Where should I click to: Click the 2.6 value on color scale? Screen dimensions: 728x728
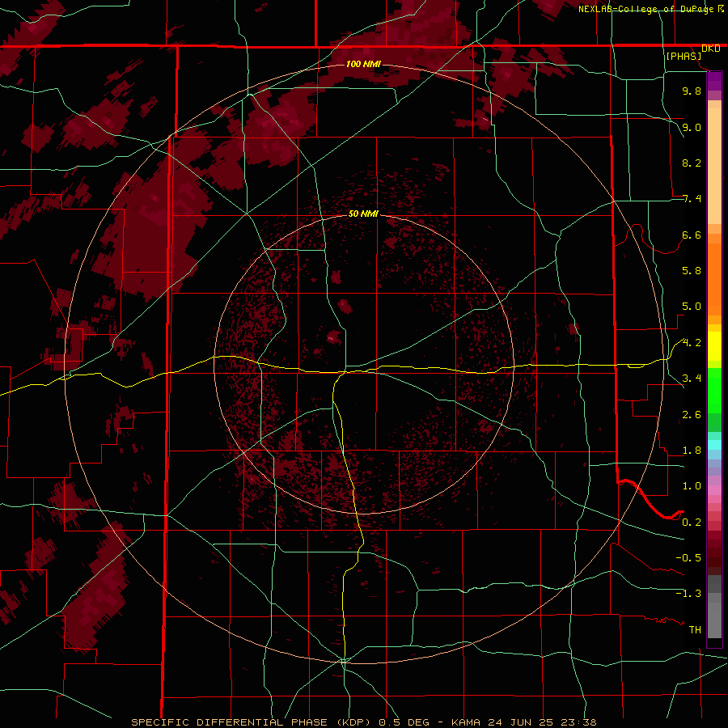point(692,415)
